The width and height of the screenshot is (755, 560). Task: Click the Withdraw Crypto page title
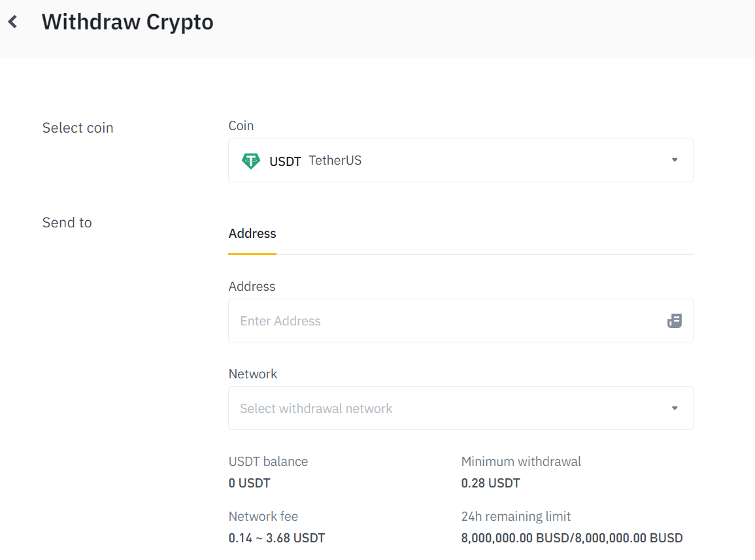pos(127,22)
